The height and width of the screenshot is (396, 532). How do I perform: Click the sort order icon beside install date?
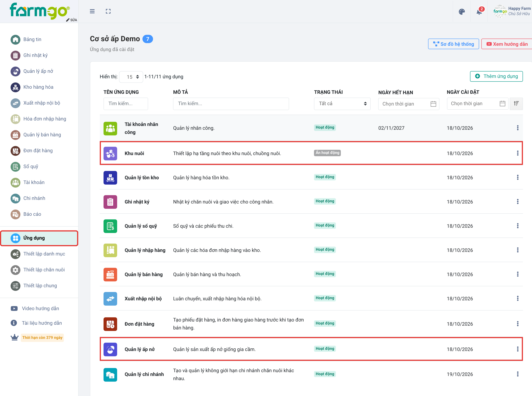pos(516,104)
